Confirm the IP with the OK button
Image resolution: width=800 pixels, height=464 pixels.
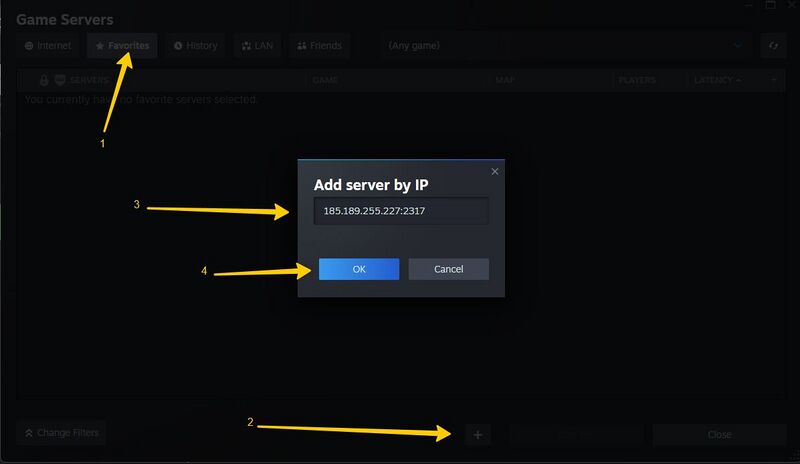coord(359,269)
